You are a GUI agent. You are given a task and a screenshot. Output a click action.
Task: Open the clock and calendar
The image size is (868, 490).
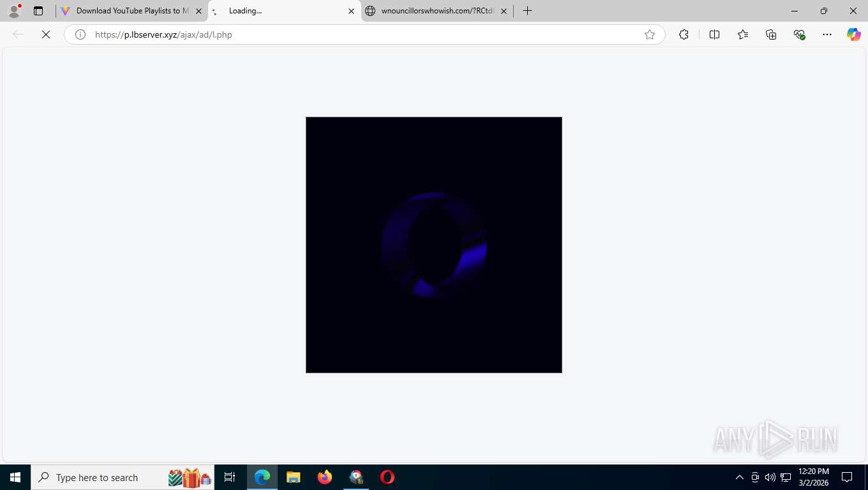(x=814, y=477)
